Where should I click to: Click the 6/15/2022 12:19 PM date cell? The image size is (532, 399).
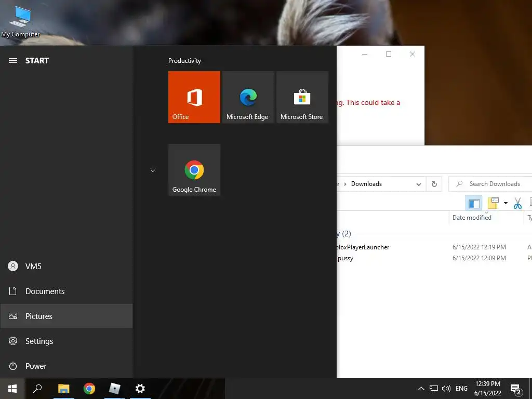click(x=479, y=247)
